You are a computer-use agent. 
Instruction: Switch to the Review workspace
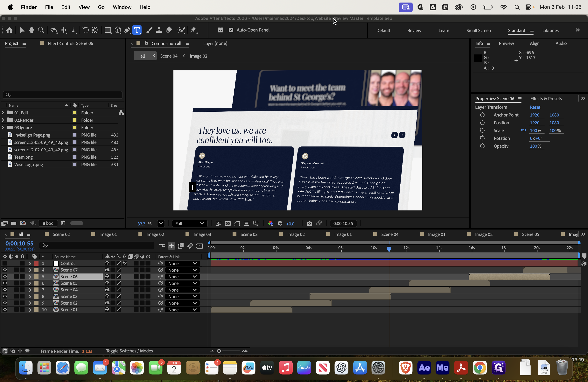pos(414,30)
